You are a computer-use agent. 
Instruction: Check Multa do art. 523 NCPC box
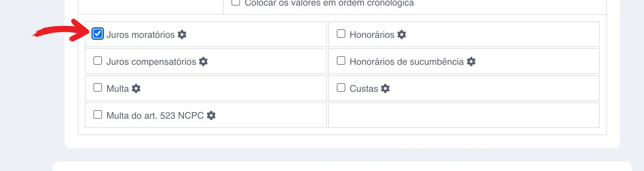pyautogui.click(x=98, y=115)
